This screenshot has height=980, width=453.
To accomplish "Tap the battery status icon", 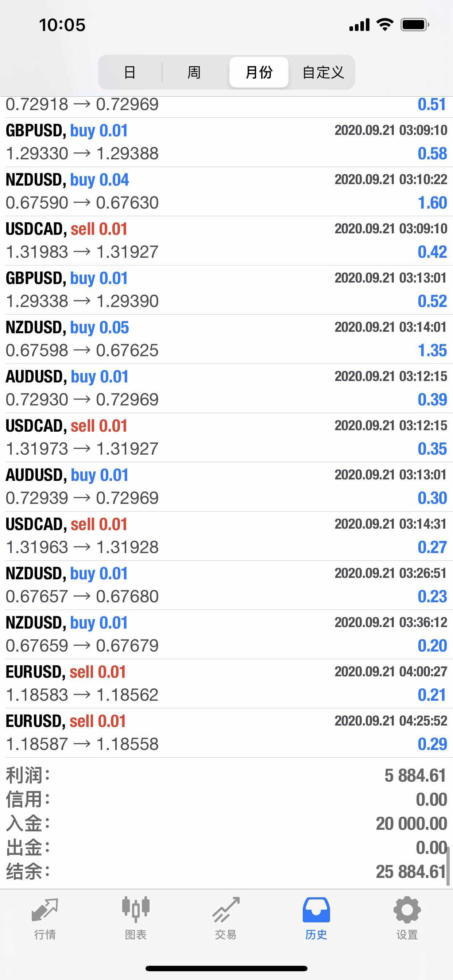I will tap(414, 25).
